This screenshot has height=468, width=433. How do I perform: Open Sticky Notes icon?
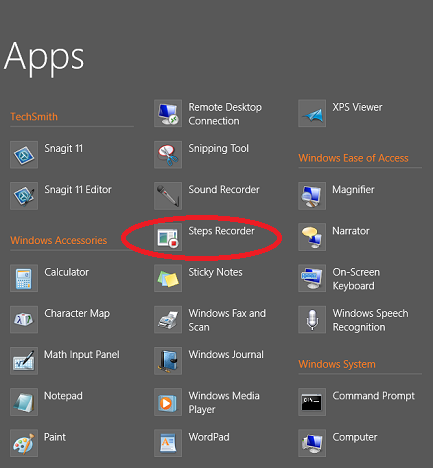click(x=168, y=278)
